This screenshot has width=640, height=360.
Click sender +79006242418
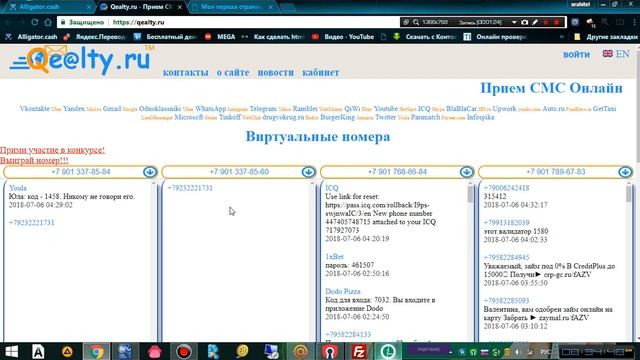pos(506,188)
